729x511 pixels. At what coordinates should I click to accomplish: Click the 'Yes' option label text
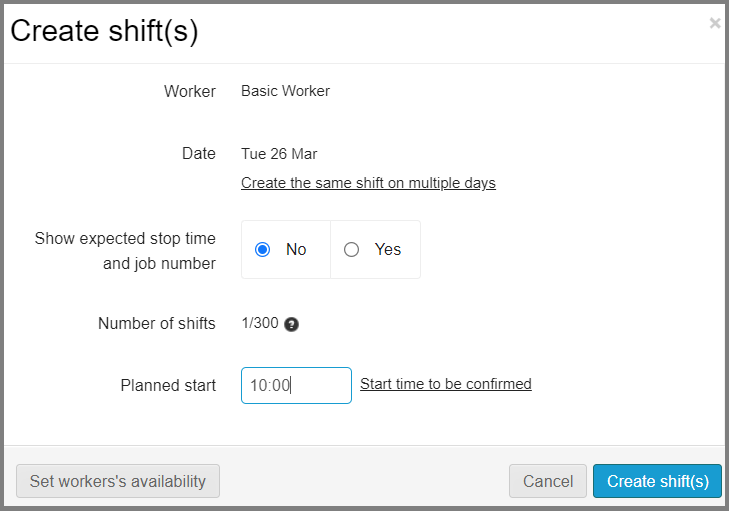pyautogui.click(x=388, y=250)
